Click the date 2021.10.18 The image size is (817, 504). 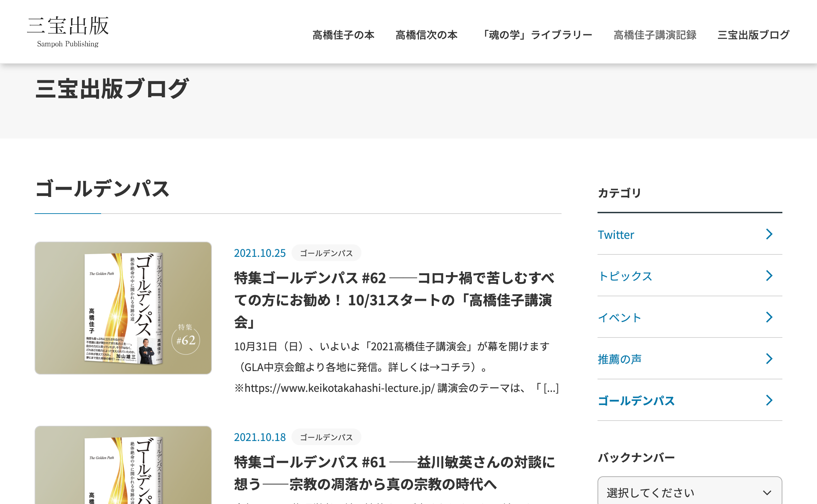pos(260,437)
